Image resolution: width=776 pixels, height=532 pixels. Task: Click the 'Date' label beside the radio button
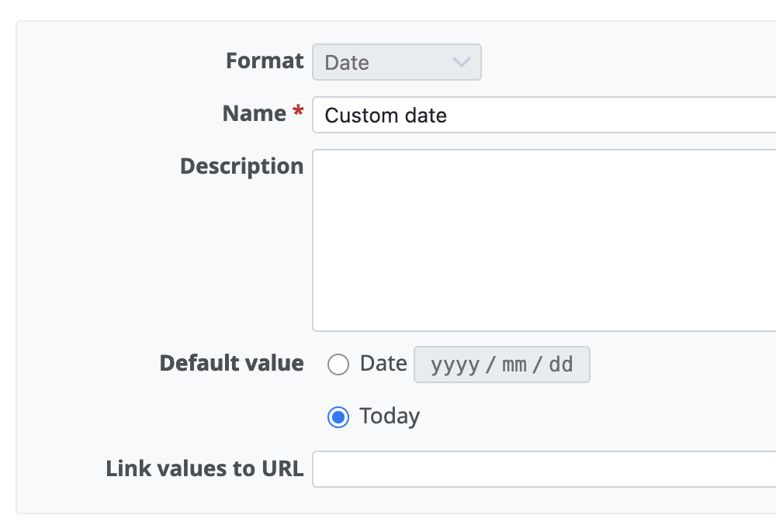point(383,364)
